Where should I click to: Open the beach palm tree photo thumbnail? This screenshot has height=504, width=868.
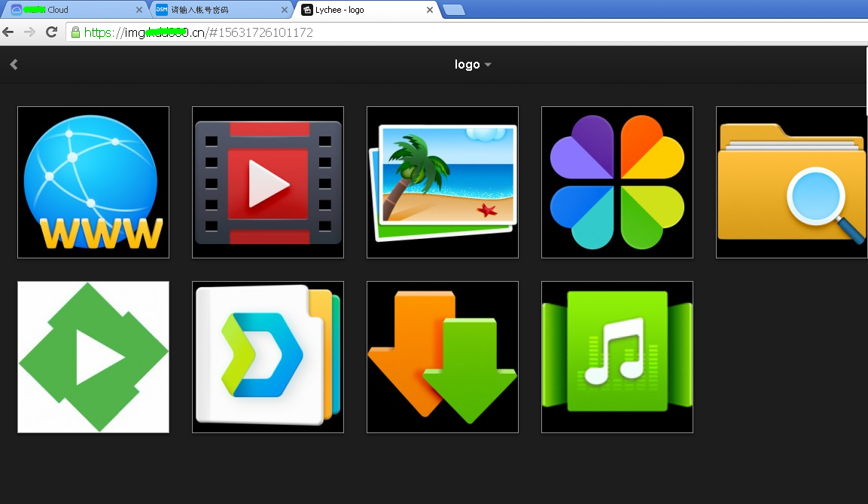coord(443,182)
